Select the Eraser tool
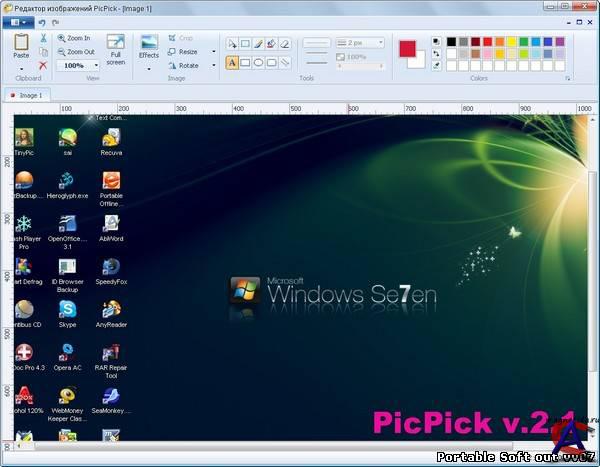This screenshot has width=600, height=467. click(285, 44)
